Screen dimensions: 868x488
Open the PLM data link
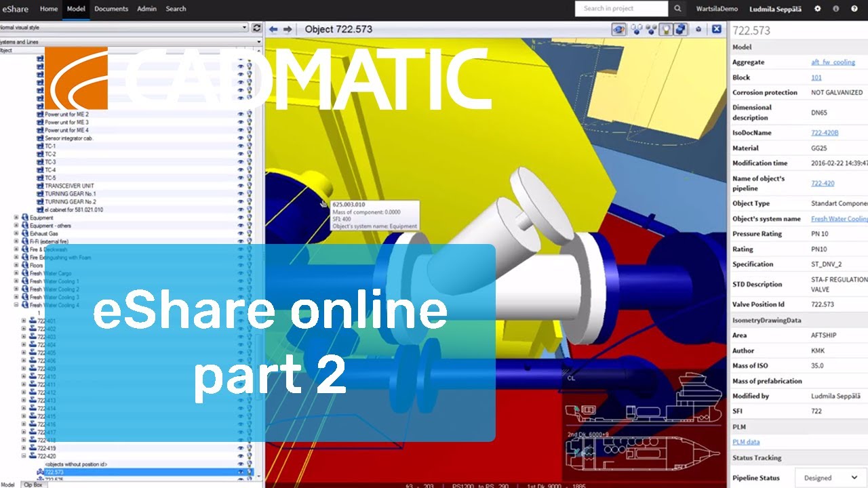coord(746,442)
